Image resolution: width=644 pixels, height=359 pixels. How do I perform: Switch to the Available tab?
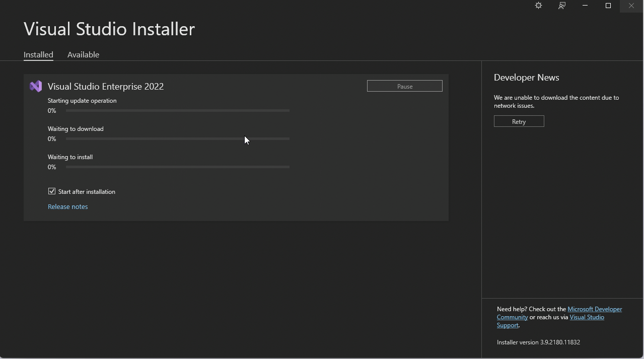[x=83, y=54]
